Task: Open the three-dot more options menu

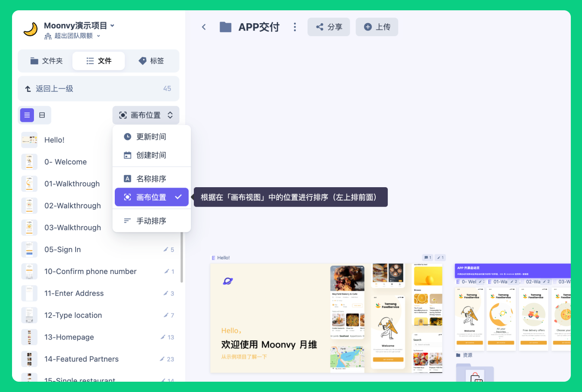Action: [x=294, y=27]
